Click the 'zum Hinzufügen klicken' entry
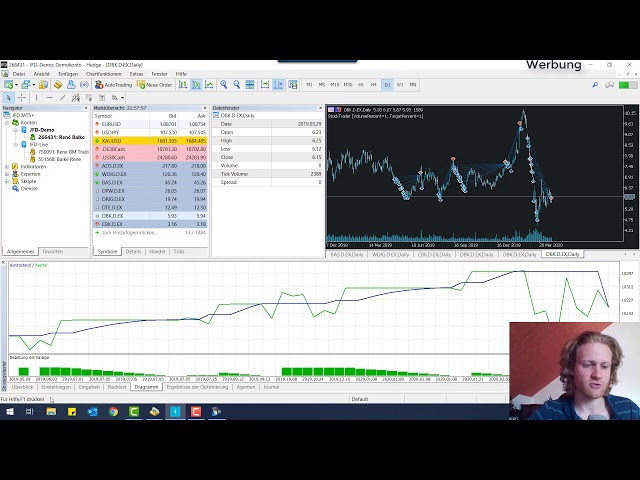This screenshot has height=480, width=640. tap(135, 232)
